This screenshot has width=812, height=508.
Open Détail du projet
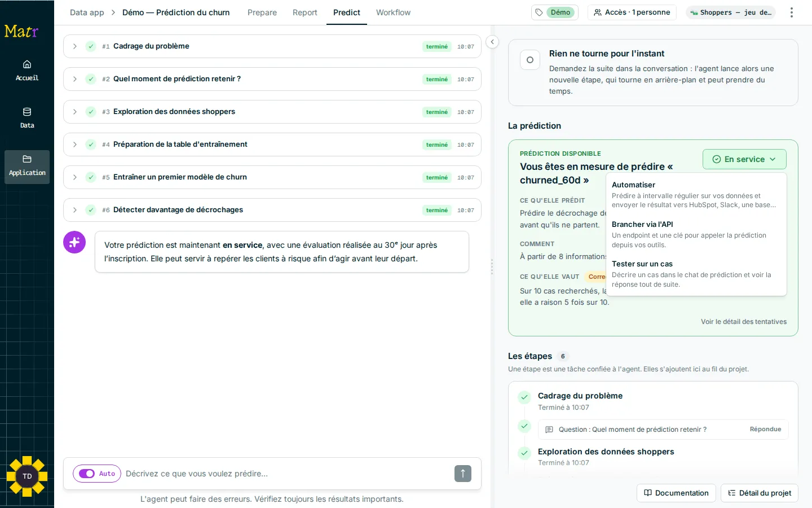tap(760, 493)
